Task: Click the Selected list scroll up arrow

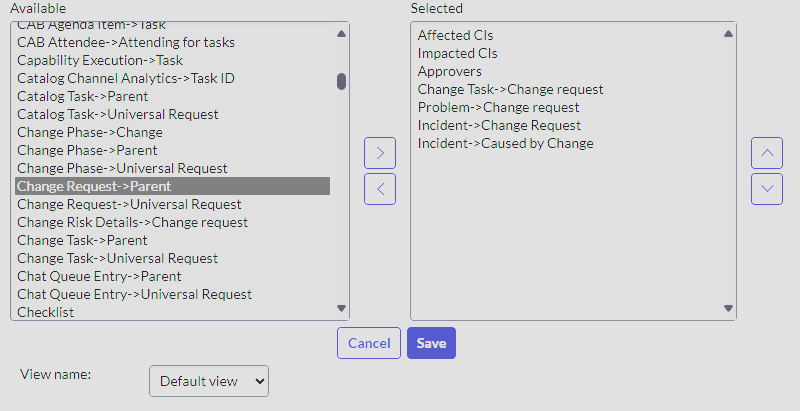Action: click(728, 34)
